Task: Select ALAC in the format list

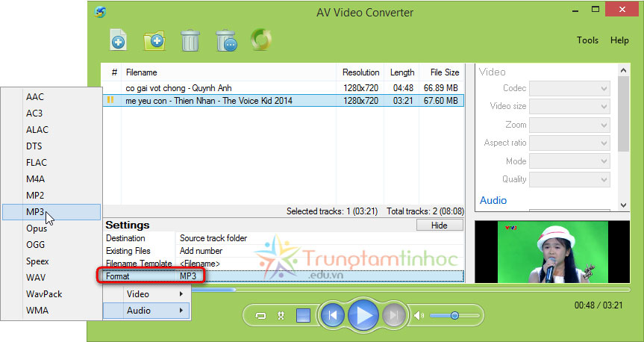Action: coord(51,129)
